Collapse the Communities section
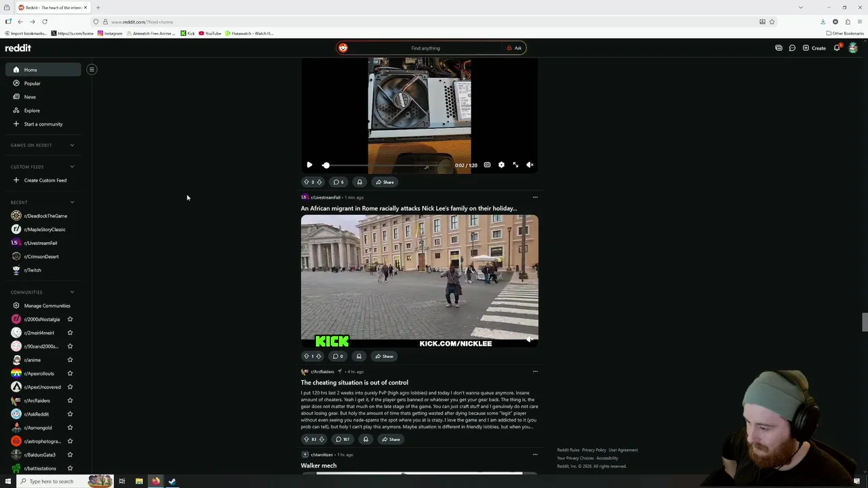Image resolution: width=868 pixels, height=488 pixels. click(x=72, y=292)
